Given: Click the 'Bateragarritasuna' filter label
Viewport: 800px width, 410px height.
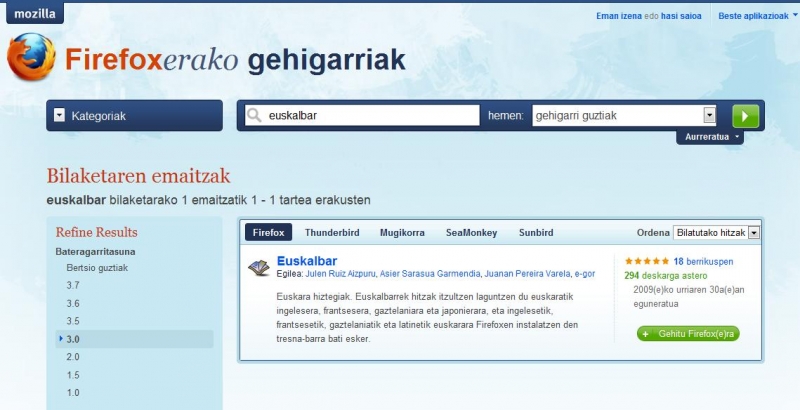Looking at the screenshot, I should tap(95, 251).
